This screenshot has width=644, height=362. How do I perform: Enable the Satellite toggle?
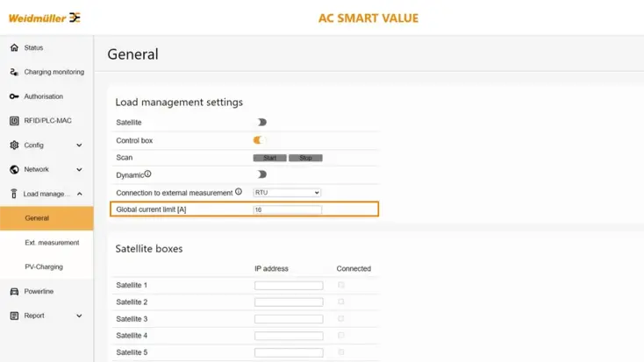[x=261, y=123]
